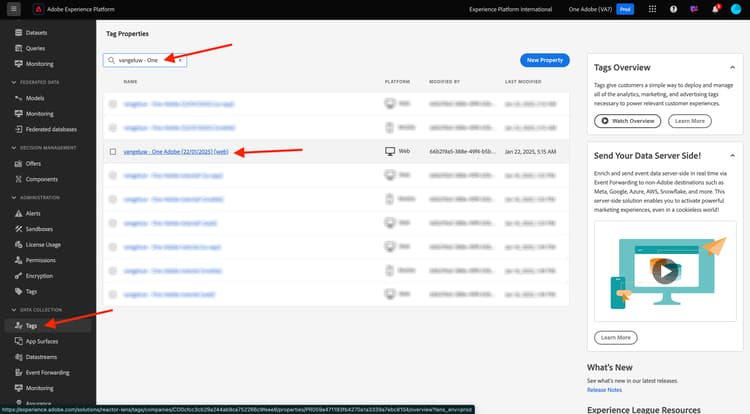Open the Release Notes link
Image resolution: width=750 pixels, height=414 pixels.
(605, 390)
